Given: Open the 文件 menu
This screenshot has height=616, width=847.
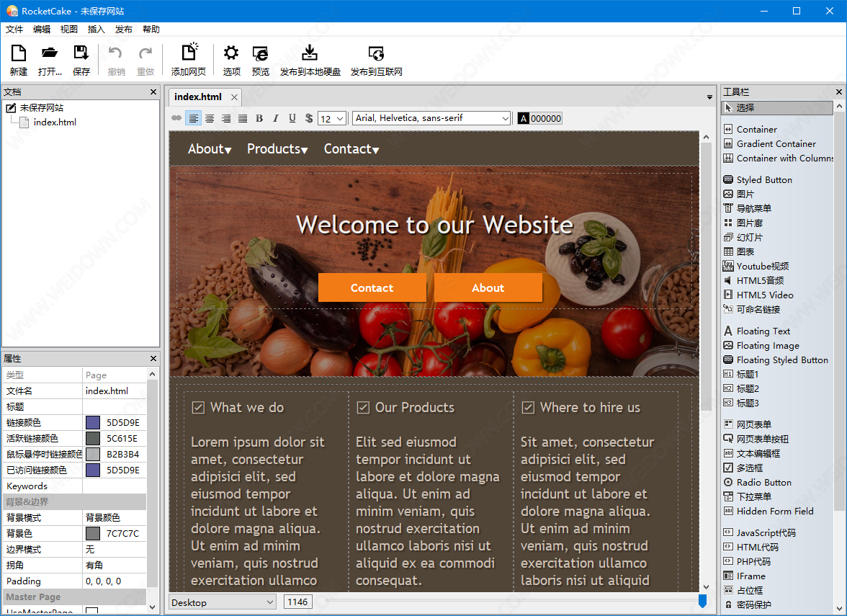Looking at the screenshot, I should tap(14, 29).
